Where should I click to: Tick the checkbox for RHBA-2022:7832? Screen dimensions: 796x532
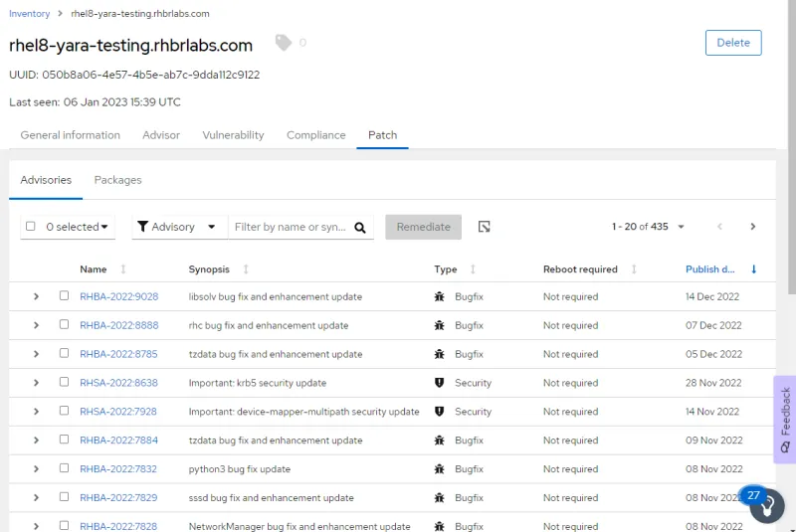[x=65, y=468]
